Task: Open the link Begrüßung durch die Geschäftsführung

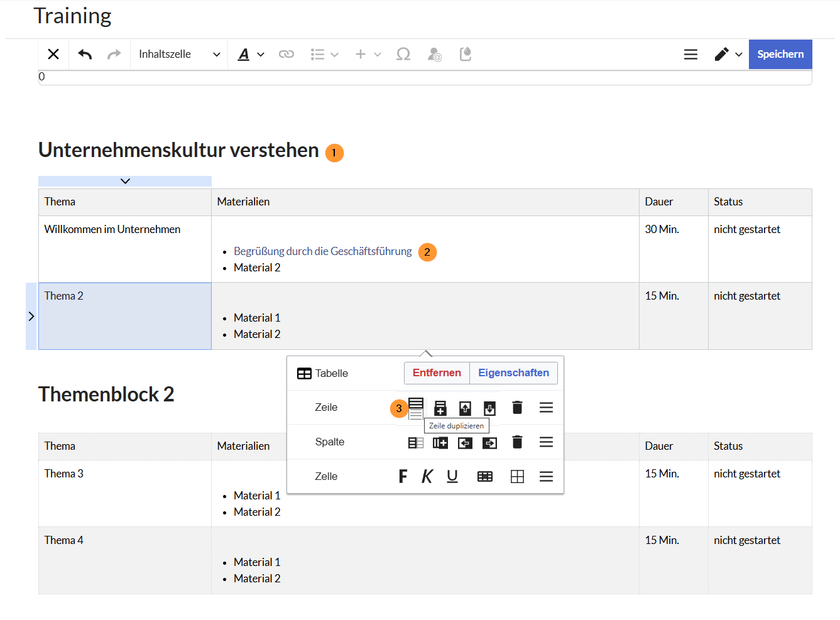Action: click(322, 251)
